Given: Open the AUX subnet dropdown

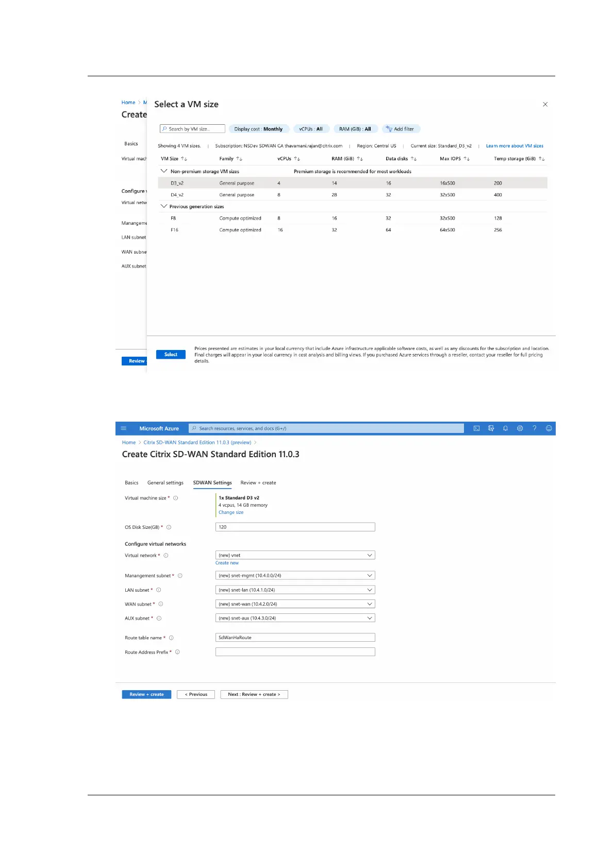Looking at the screenshot, I should tap(295, 618).
